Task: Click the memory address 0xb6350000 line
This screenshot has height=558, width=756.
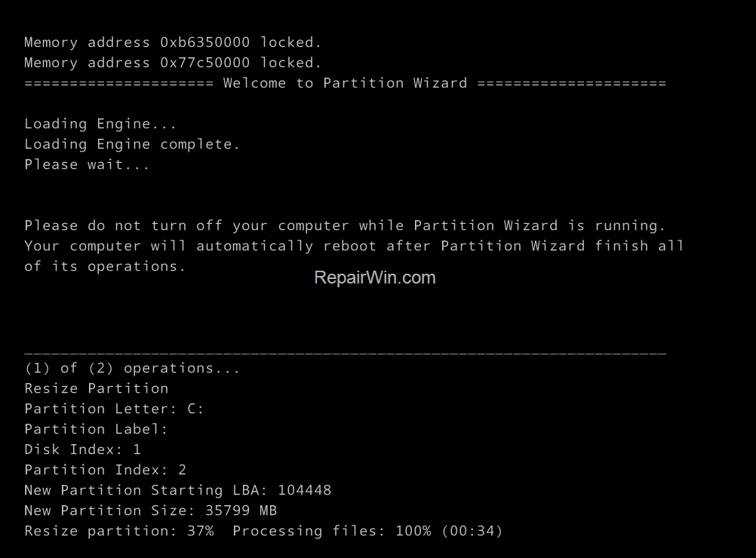Action: point(173,42)
